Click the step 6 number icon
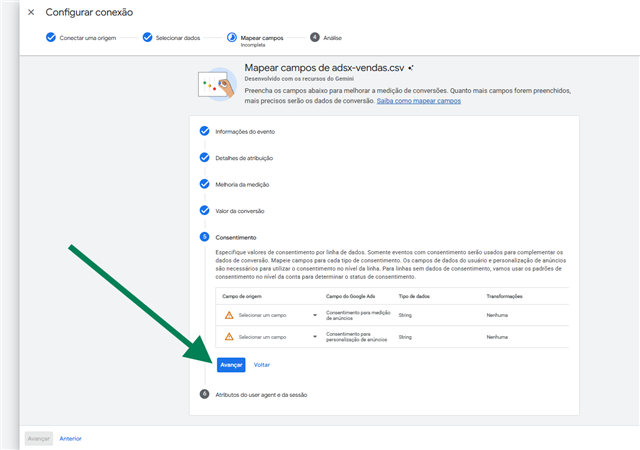 click(204, 394)
